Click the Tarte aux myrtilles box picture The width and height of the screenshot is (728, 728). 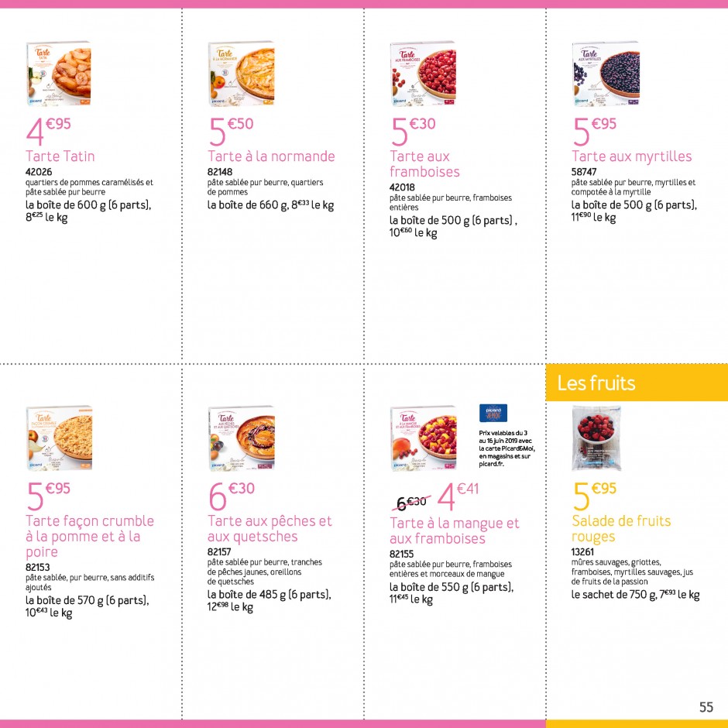[x=606, y=74]
